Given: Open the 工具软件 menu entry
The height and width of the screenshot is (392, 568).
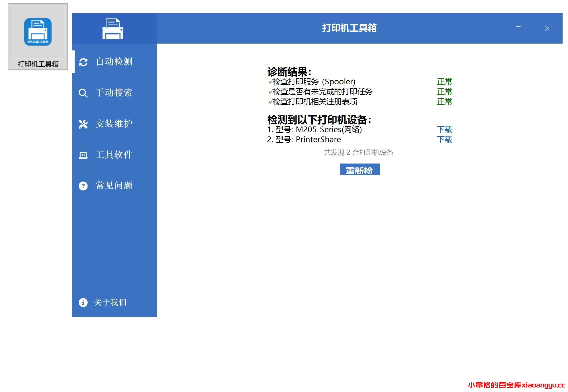Looking at the screenshot, I should point(114,155).
